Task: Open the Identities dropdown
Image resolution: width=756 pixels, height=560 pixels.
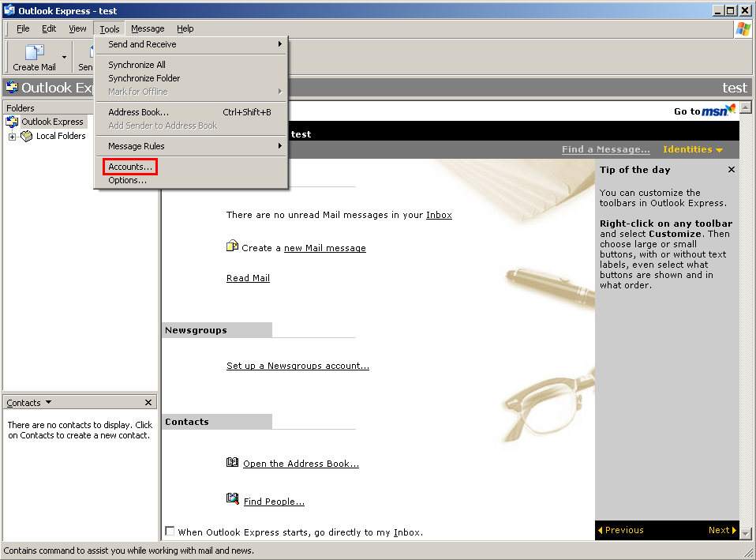Action: tap(693, 149)
